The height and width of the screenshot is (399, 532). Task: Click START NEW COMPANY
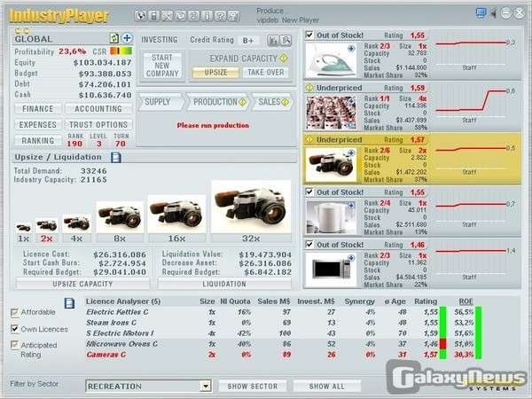click(162, 66)
